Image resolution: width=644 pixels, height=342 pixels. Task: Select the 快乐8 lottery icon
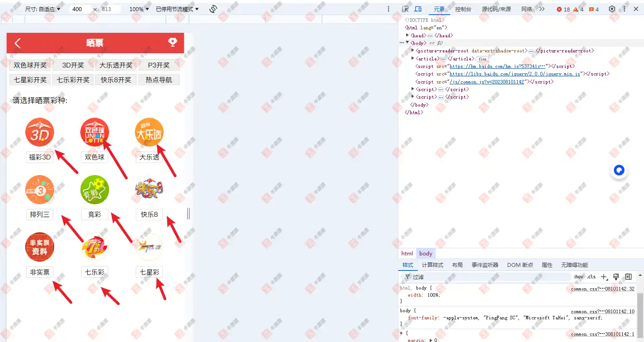(149, 190)
